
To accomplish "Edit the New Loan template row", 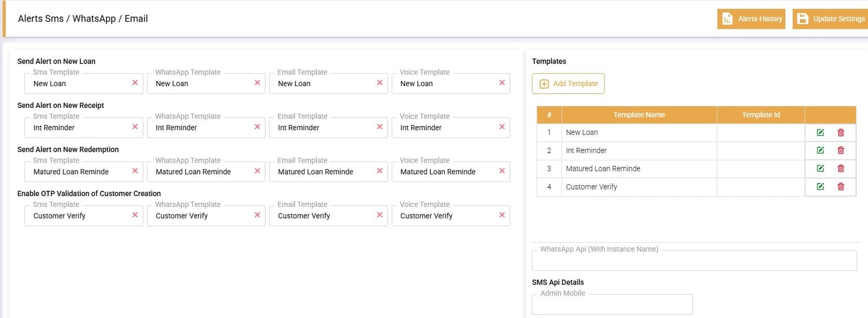I will click(820, 133).
